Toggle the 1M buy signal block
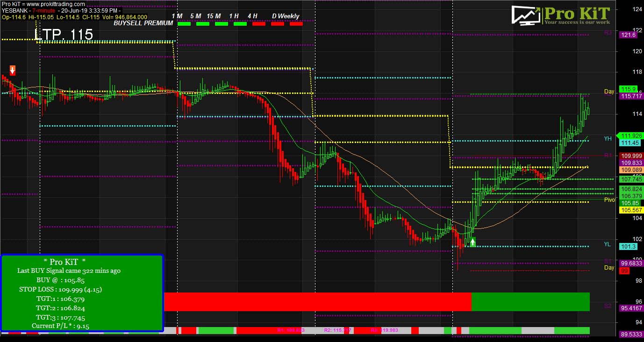Image resolution: width=644 pixels, height=342 pixels. coord(184,23)
